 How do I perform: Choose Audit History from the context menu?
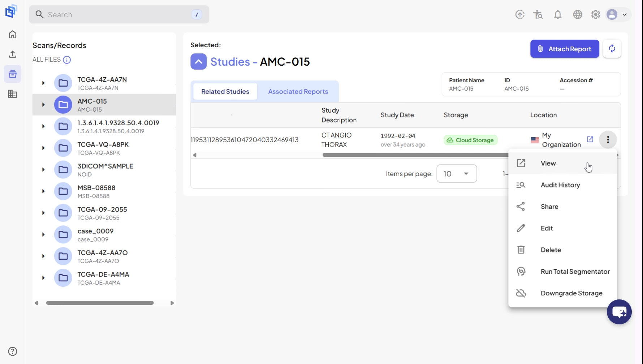tap(562, 185)
